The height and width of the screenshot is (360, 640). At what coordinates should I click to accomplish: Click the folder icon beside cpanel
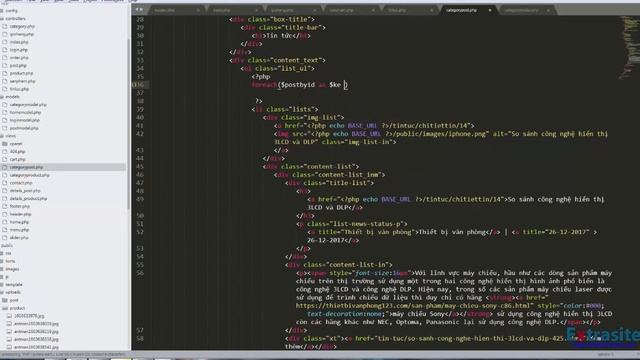tap(5, 144)
